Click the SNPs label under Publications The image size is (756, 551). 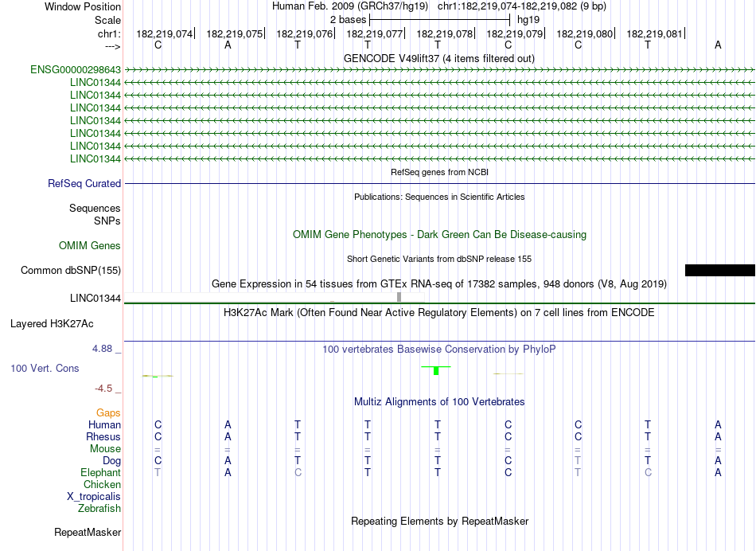click(107, 221)
